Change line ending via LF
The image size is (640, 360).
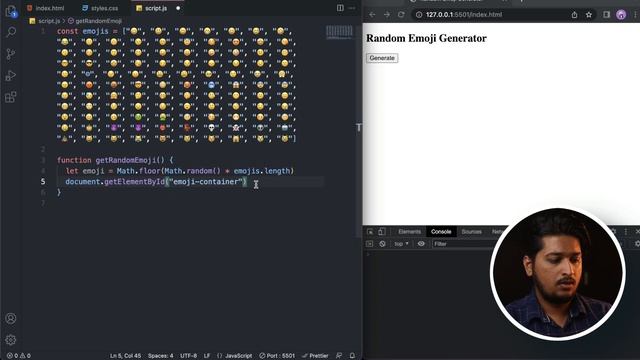point(207,356)
